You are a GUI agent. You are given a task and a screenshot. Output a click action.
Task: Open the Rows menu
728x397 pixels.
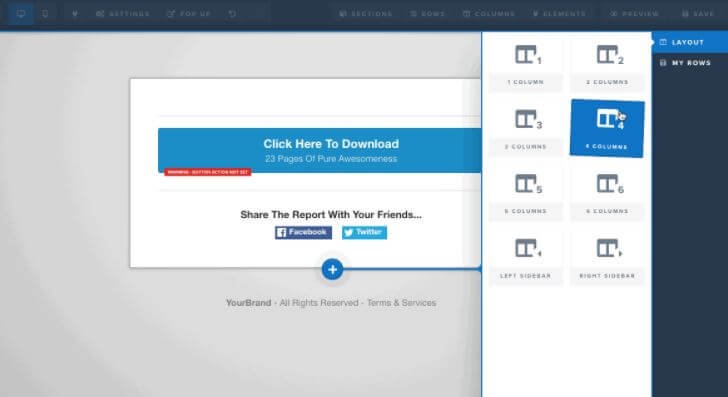pyautogui.click(x=428, y=14)
